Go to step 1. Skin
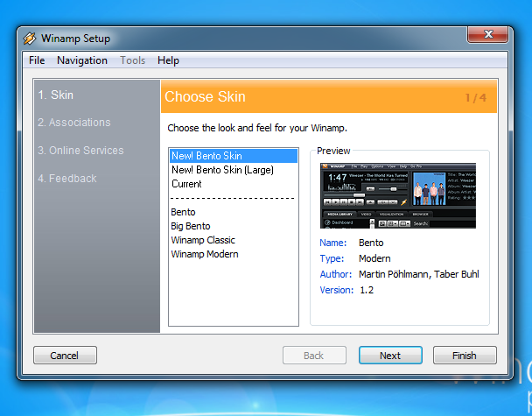 click(56, 95)
